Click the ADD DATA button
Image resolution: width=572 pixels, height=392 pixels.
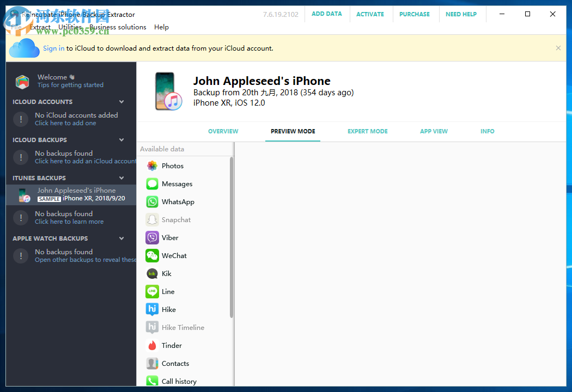click(327, 14)
